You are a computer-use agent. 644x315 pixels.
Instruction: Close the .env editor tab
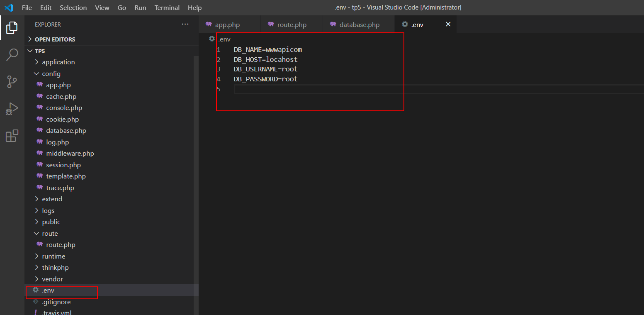coord(448,24)
